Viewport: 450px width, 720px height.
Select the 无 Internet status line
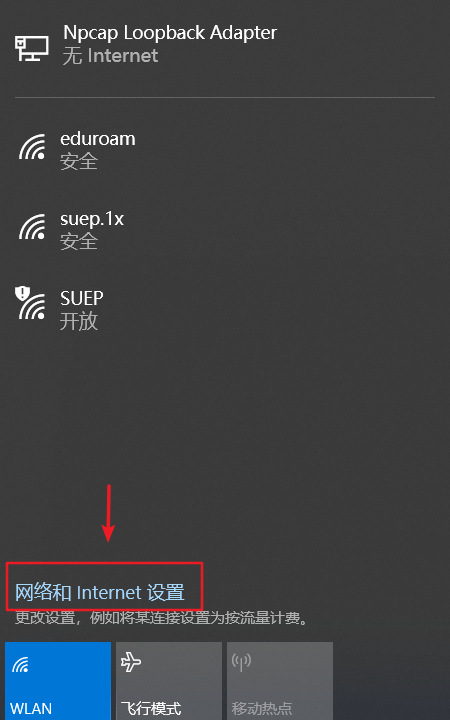click(110, 56)
